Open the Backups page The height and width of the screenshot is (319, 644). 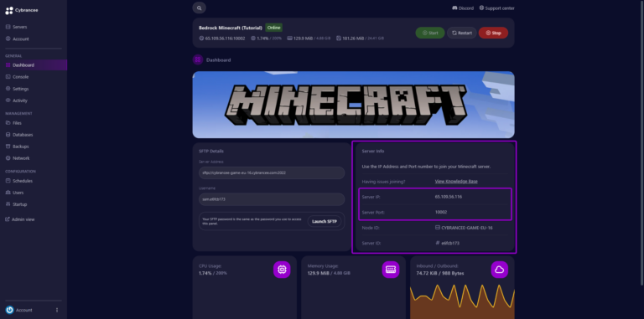[20, 147]
